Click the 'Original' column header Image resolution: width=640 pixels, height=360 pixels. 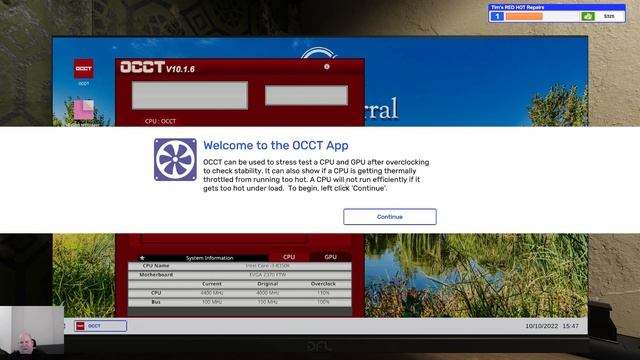click(x=268, y=284)
